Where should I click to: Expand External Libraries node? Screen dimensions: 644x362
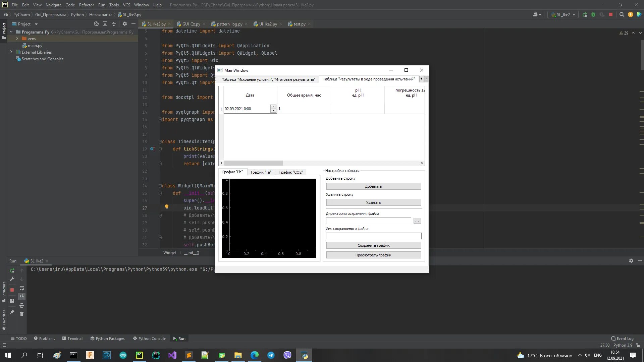11,52
